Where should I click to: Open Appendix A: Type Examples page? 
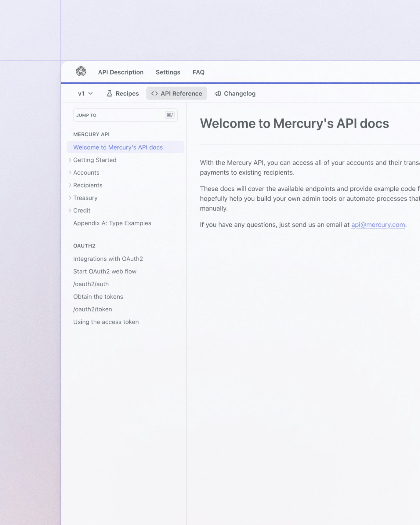point(112,223)
